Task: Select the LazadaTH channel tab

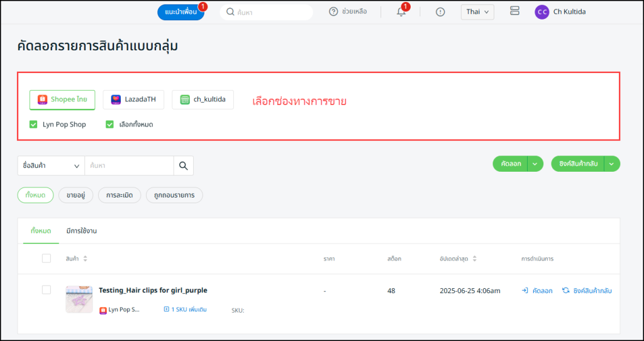Action: 133,99
